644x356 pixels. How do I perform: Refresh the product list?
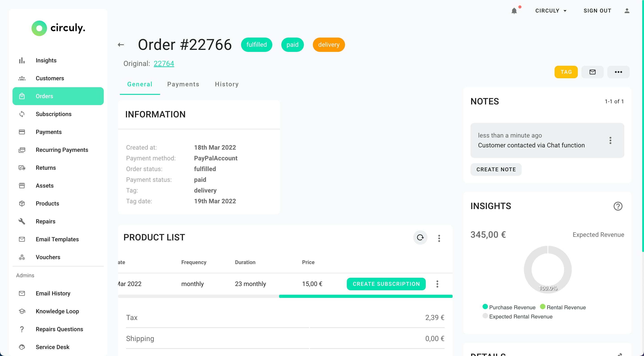420,237
